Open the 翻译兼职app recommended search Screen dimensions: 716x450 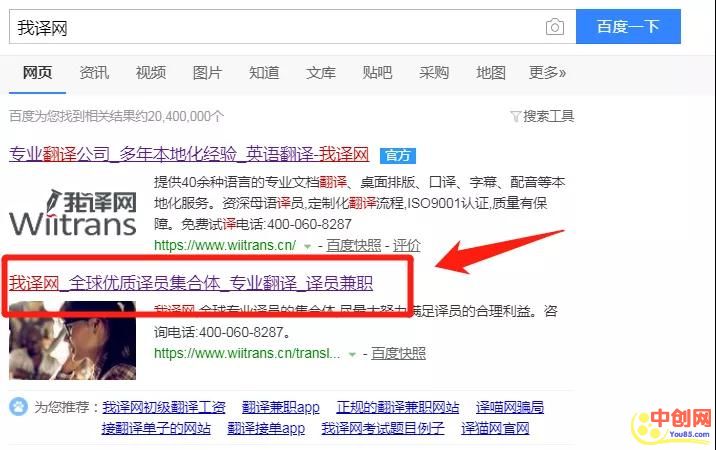[280, 407]
